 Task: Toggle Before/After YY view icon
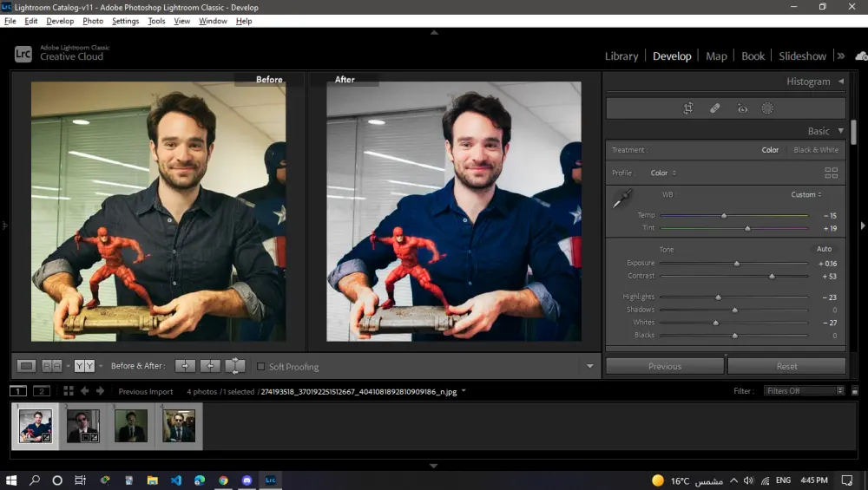[84, 366]
